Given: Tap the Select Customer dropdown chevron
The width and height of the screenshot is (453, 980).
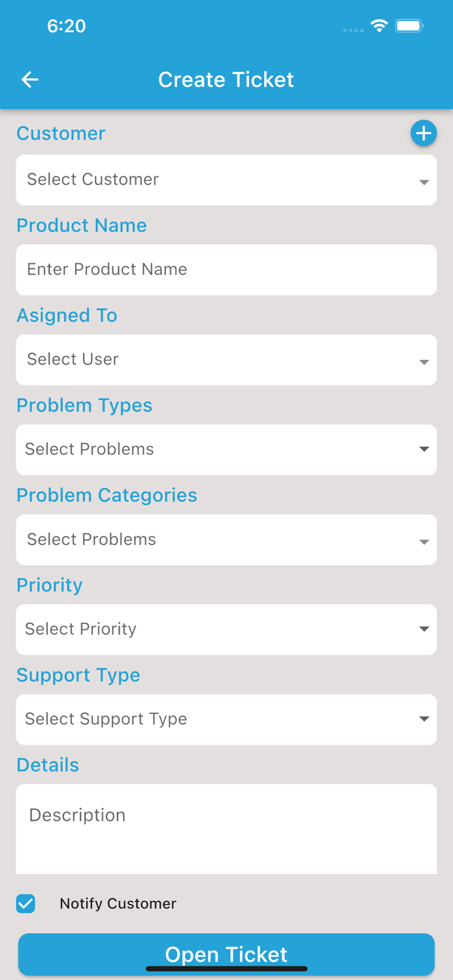Looking at the screenshot, I should pyautogui.click(x=424, y=181).
